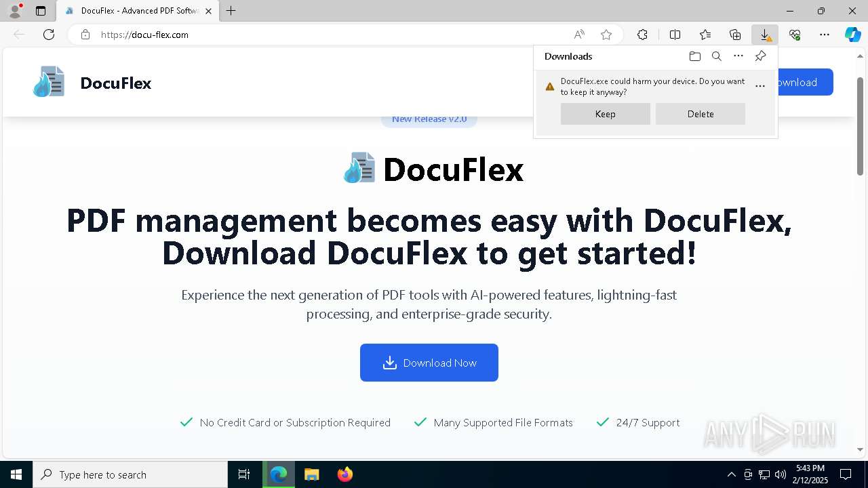Screen dimensions: 868x488
Task: Open a new browser tab
Action: (x=231, y=11)
